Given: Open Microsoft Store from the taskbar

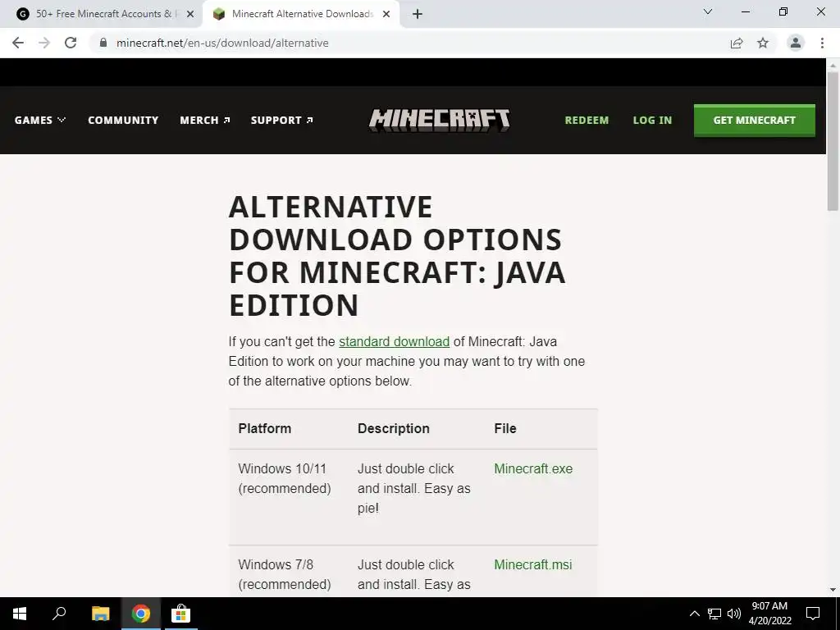Looking at the screenshot, I should click(x=180, y=614).
